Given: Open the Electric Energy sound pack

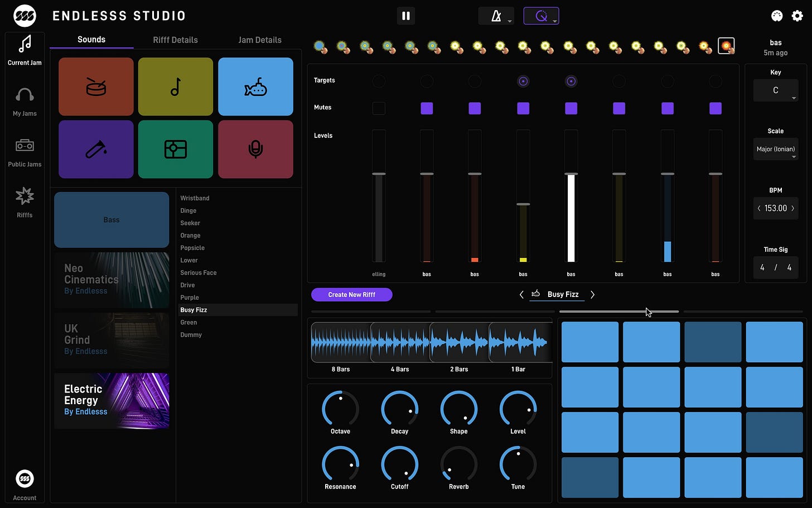Looking at the screenshot, I should tap(112, 401).
